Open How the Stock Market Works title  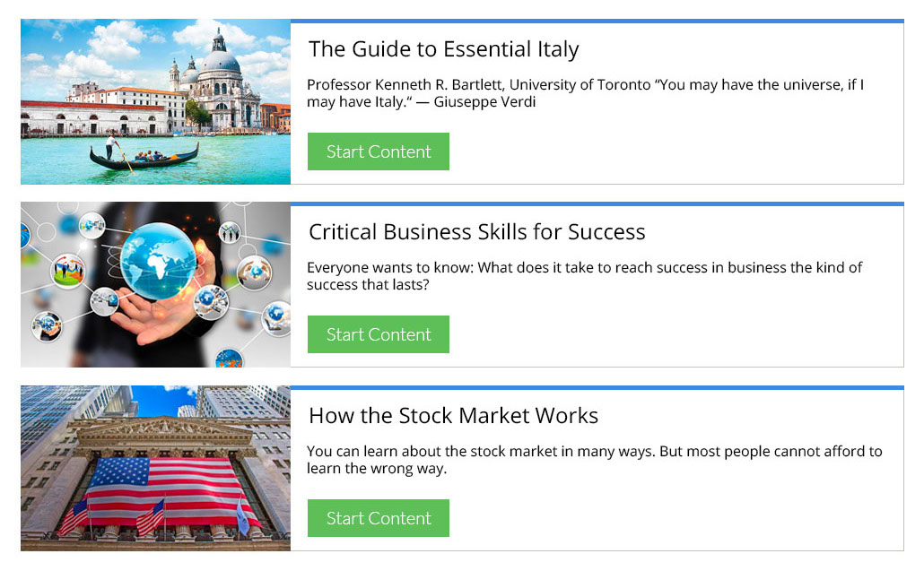(453, 416)
